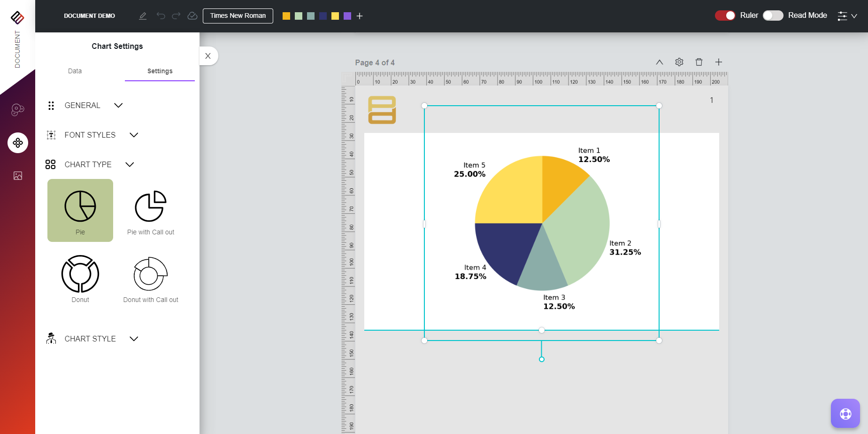
Task: Click the redo arrow in top toolbar
Action: tap(176, 16)
